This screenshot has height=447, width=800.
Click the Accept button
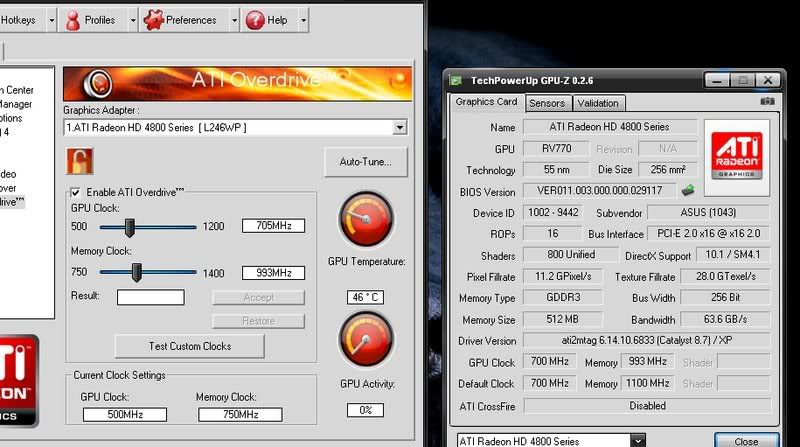(x=259, y=297)
